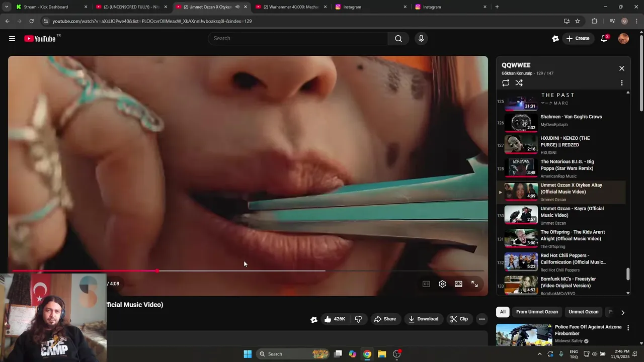Play HXUDINI - KENZO playlist item
Image resolution: width=644 pixels, height=362 pixels.
tap(561, 145)
